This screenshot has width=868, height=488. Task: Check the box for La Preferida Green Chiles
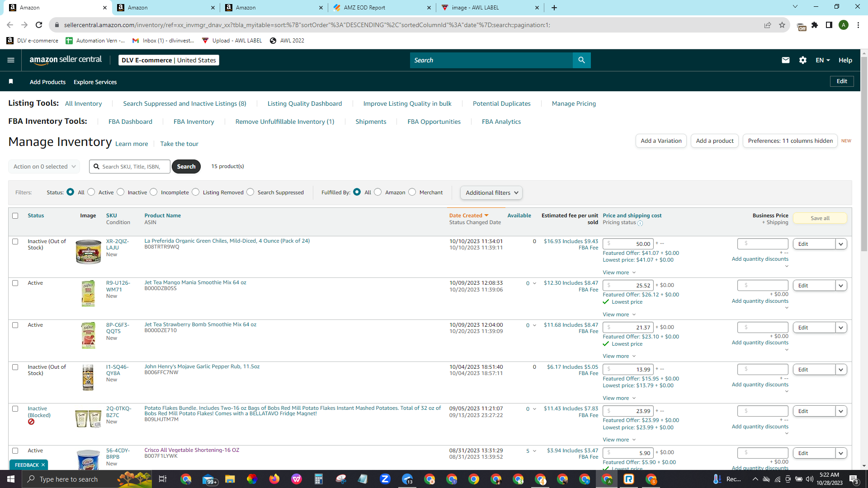[15, 241]
